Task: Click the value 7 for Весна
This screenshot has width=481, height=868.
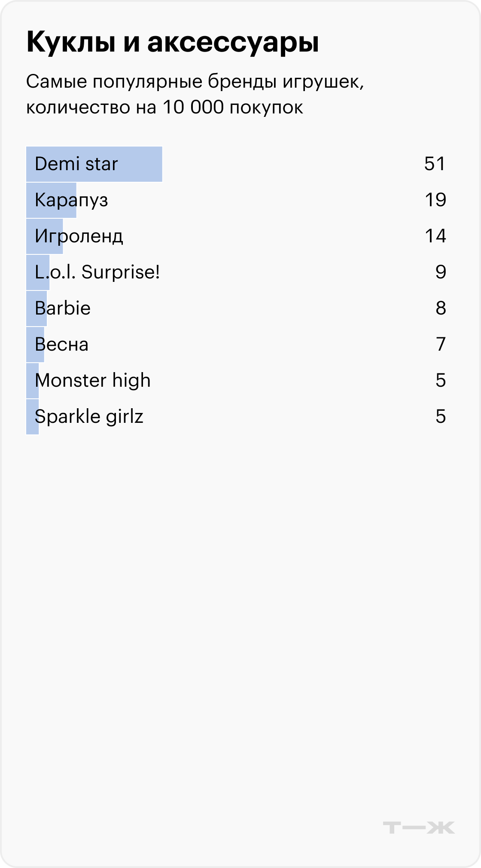Action: 441,345
